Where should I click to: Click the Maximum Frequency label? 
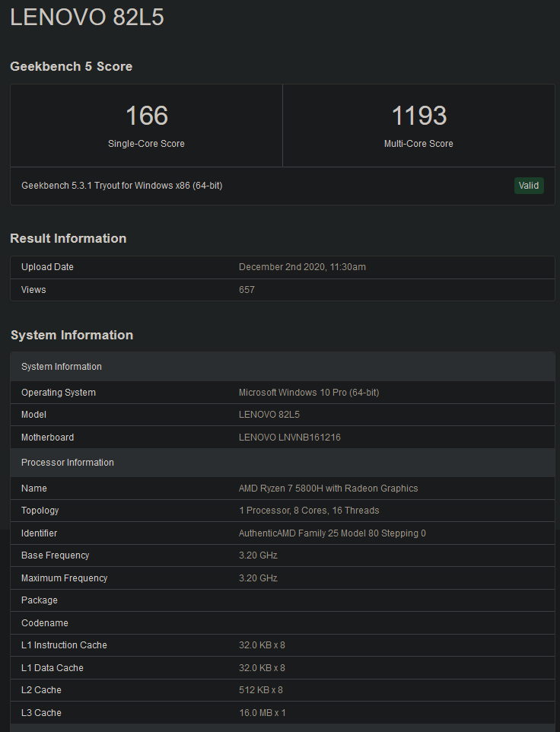coord(65,578)
